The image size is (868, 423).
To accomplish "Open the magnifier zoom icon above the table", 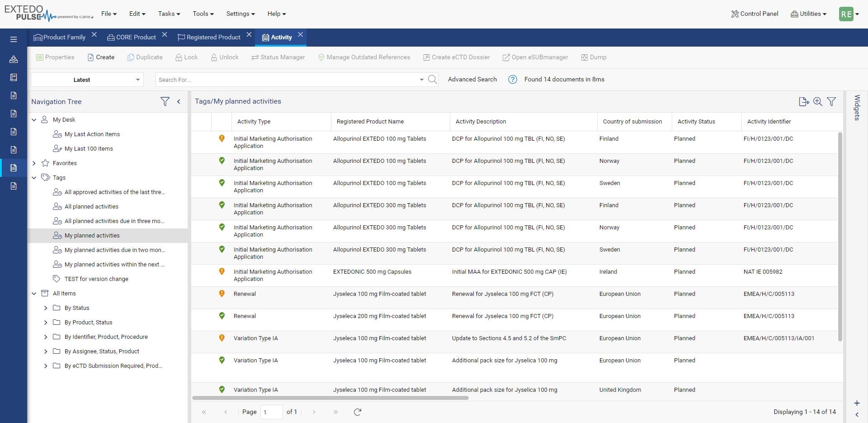I will [x=818, y=101].
